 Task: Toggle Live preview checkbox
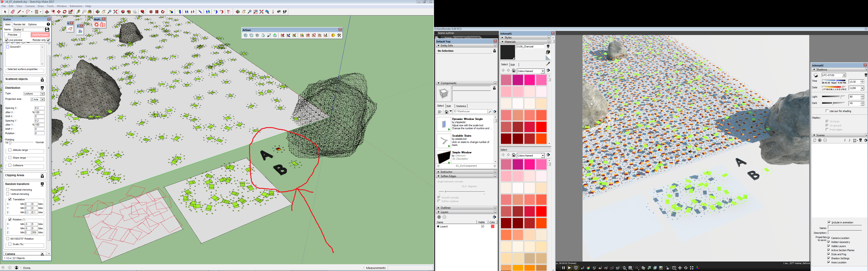tap(7, 40)
